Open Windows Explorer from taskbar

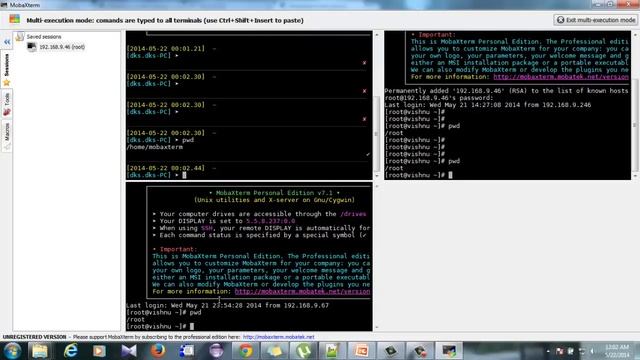click(40, 351)
